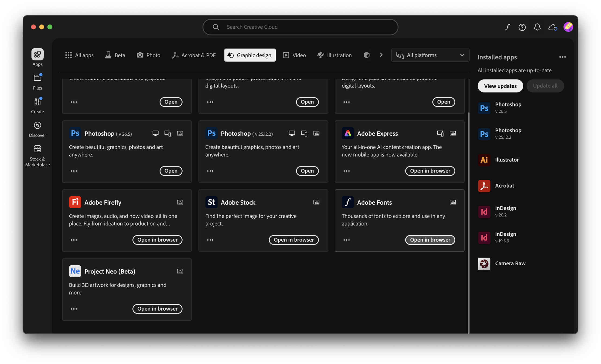Click the Search Creative Cloud field
This screenshot has height=364, width=601.
pyautogui.click(x=300, y=27)
